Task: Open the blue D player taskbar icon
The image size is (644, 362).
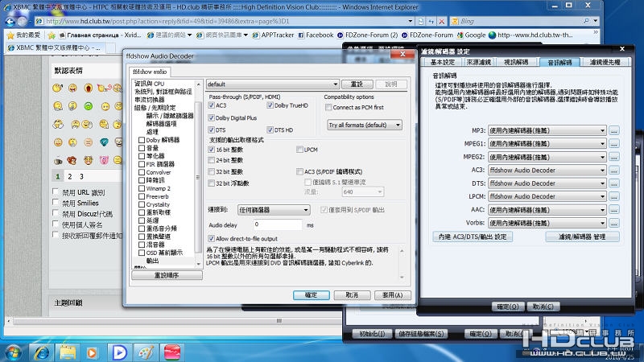Action: (119, 352)
